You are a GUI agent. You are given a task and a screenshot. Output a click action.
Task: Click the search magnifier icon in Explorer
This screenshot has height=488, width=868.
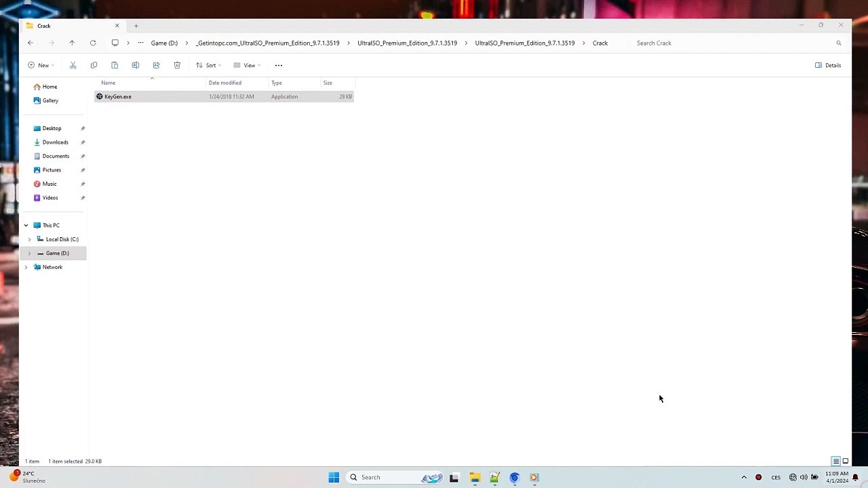(839, 43)
